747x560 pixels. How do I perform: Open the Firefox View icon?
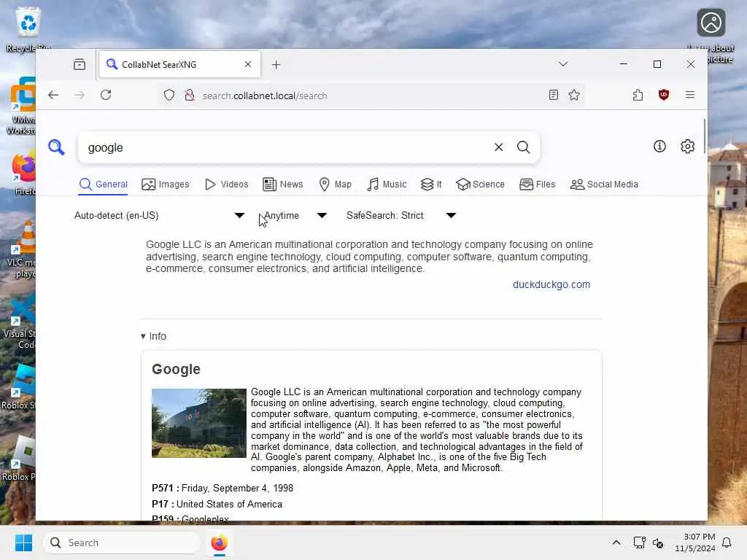click(80, 64)
